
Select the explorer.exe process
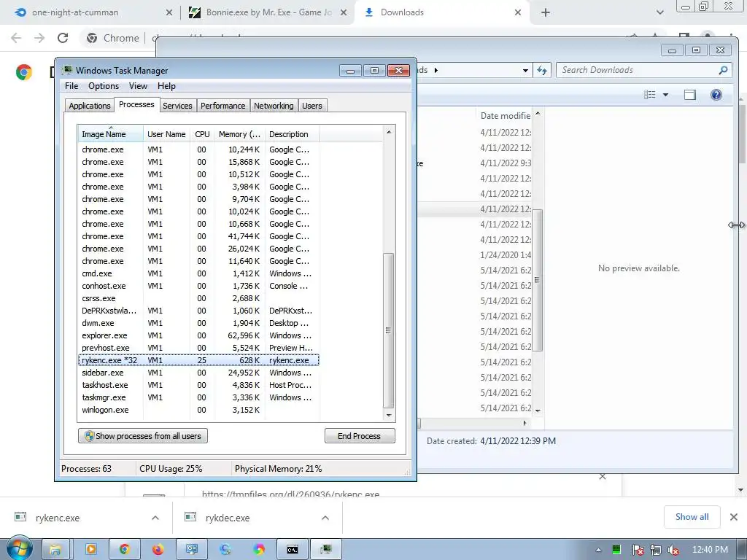click(x=198, y=335)
